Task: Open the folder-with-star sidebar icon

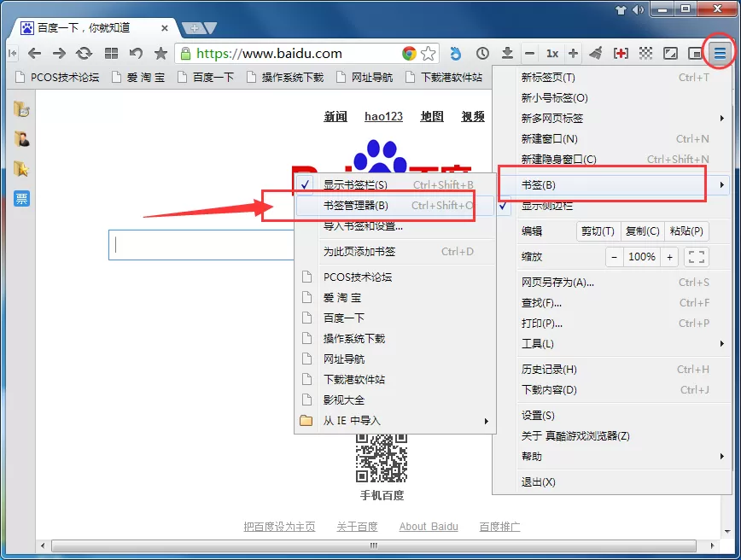Action: coord(21,169)
